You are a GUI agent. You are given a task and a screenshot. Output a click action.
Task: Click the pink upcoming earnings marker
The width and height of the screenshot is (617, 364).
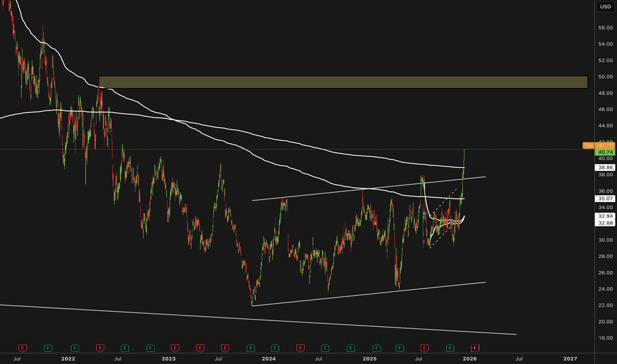click(475, 348)
